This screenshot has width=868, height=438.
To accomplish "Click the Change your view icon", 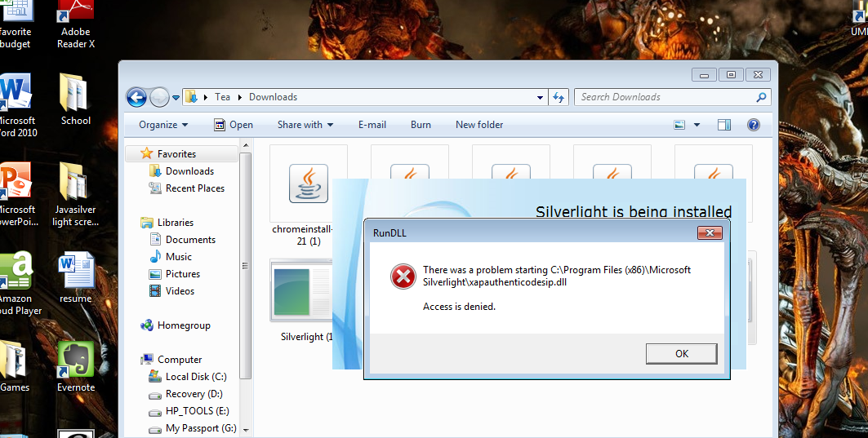I will pos(680,125).
